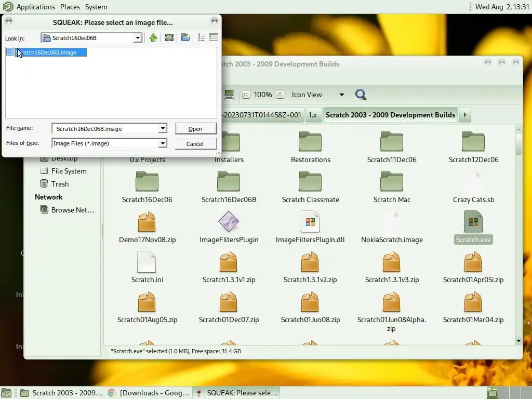The width and height of the screenshot is (532, 399).
Task: Create new folder in file dialog
Action: pos(185,37)
